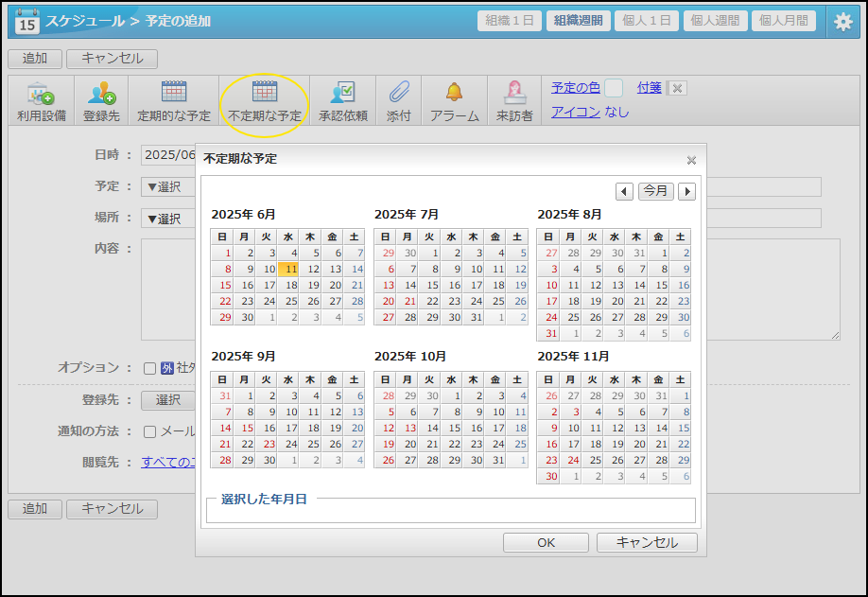The width and height of the screenshot is (868, 597).
Task: Switch to 個人月間 view tab
Action: [x=784, y=21]
